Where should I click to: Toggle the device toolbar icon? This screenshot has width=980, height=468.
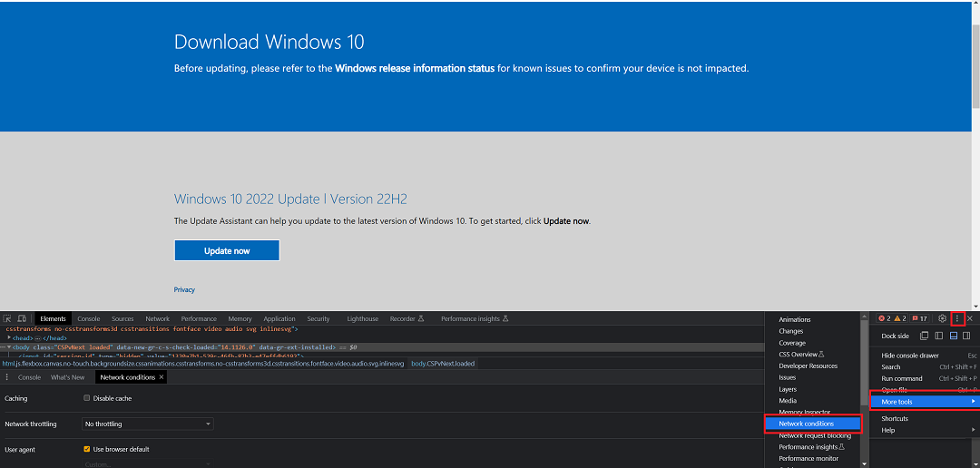click(x=21, y=318)
